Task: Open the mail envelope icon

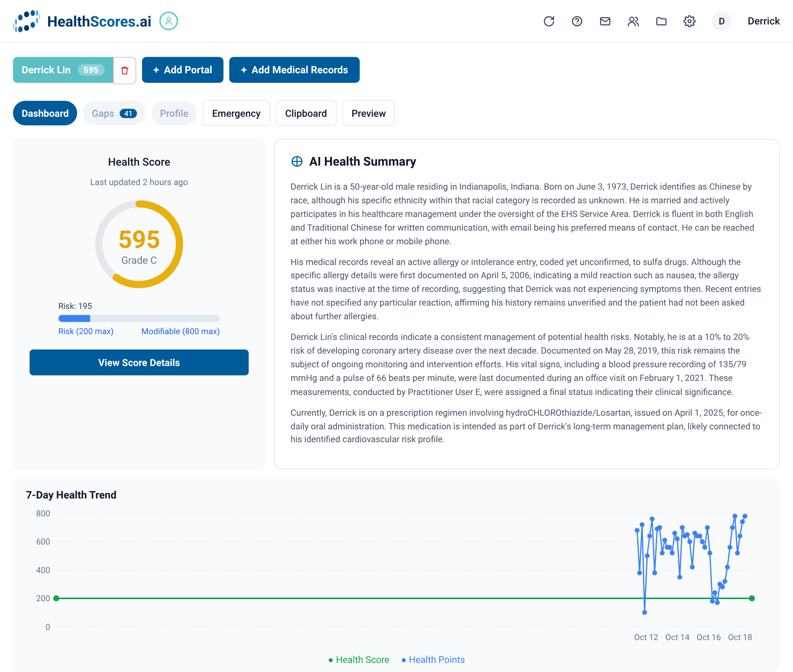Action: click(x=605, y=21)
